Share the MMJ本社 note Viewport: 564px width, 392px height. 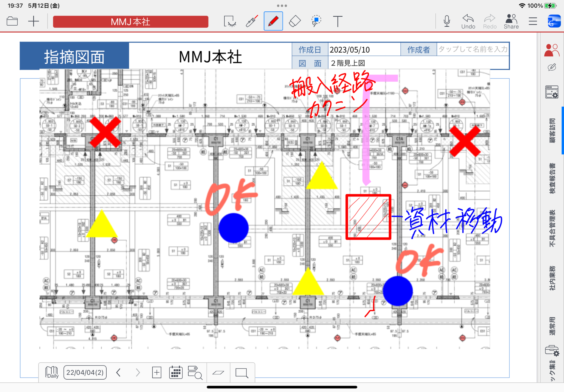point(511,21)
